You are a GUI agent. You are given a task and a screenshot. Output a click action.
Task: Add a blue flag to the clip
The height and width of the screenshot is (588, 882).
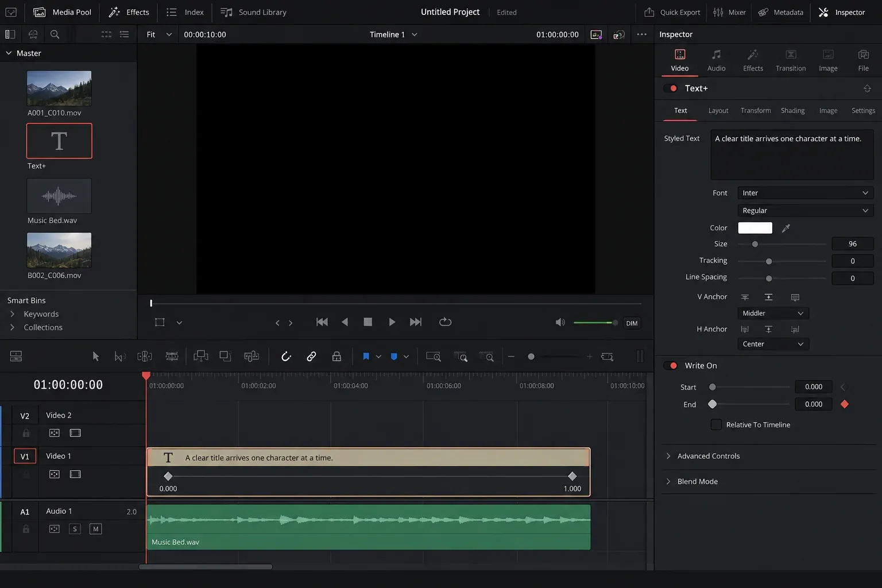coord(366,357)
